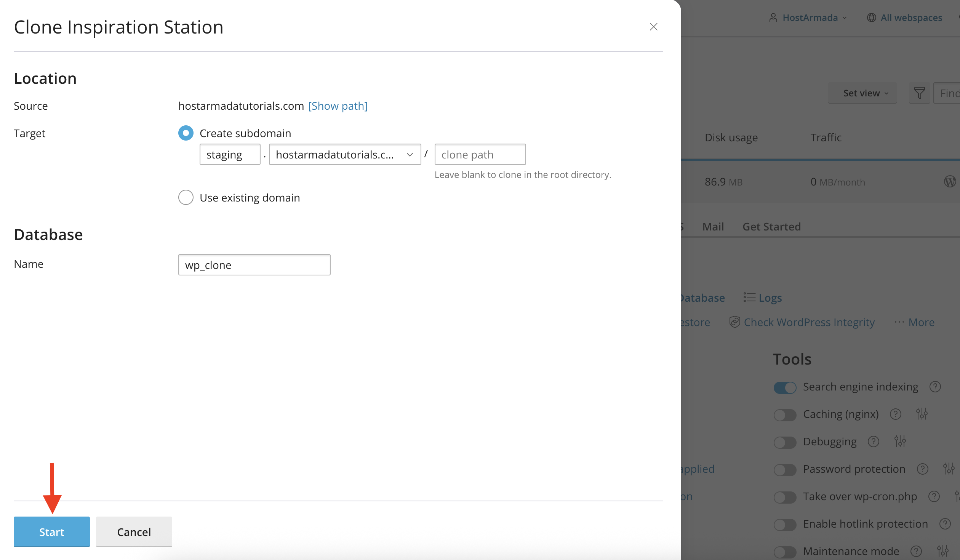The width and height of the screenshot is (960, 560).
Task: Click the WordPress logo icon
Action: tap(950, 181)
